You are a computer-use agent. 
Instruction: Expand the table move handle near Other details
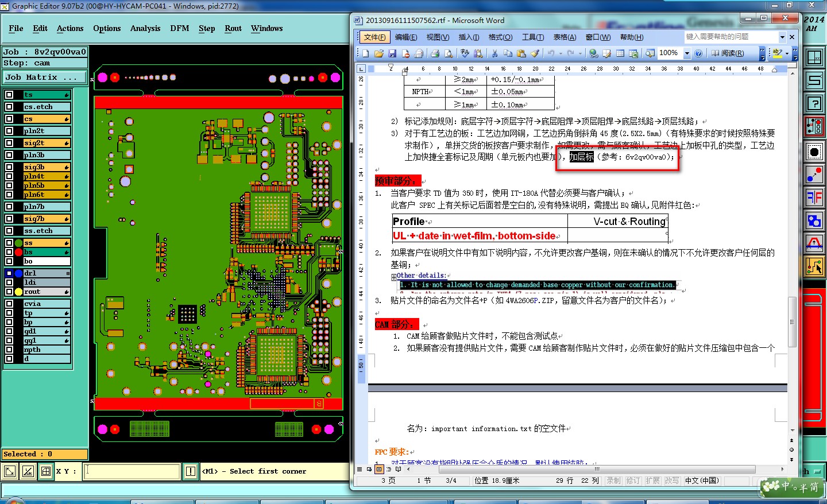point(394,277)
